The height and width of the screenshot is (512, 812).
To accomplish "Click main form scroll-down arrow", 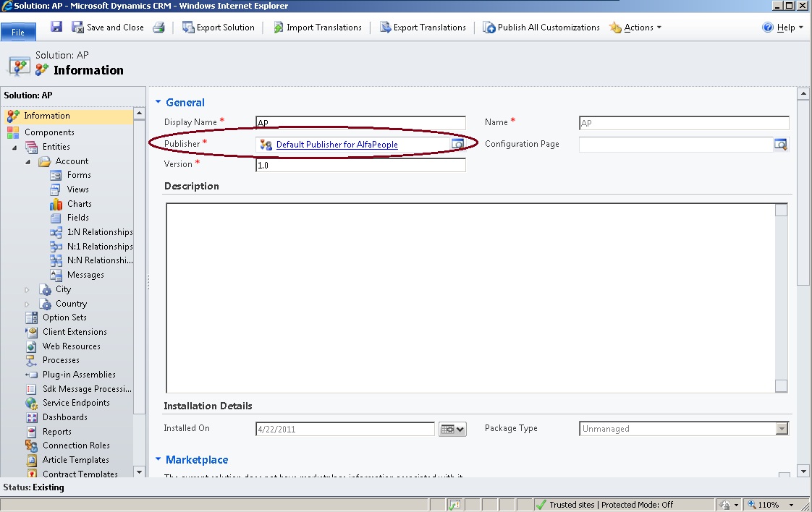I will (x=803, y=471).
